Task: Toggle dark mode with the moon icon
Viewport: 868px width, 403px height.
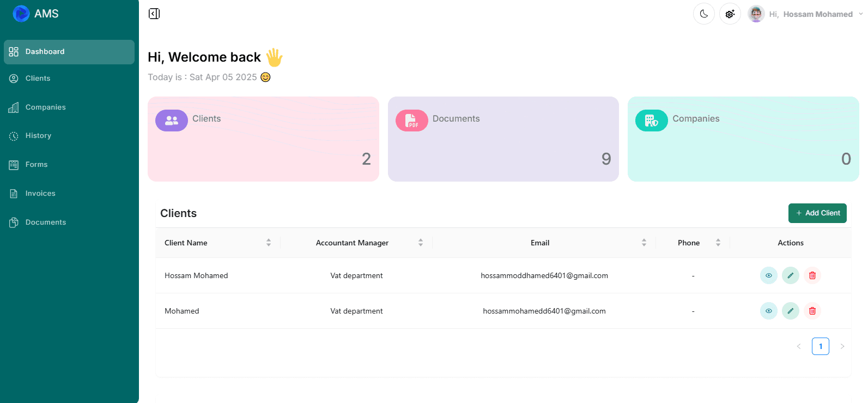Action: tap(704, 14)
